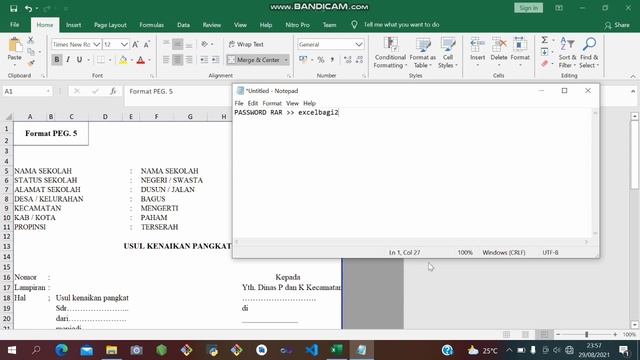Toggle Underline formatting
Screen dimensions: 640x360
coord(79,60)
